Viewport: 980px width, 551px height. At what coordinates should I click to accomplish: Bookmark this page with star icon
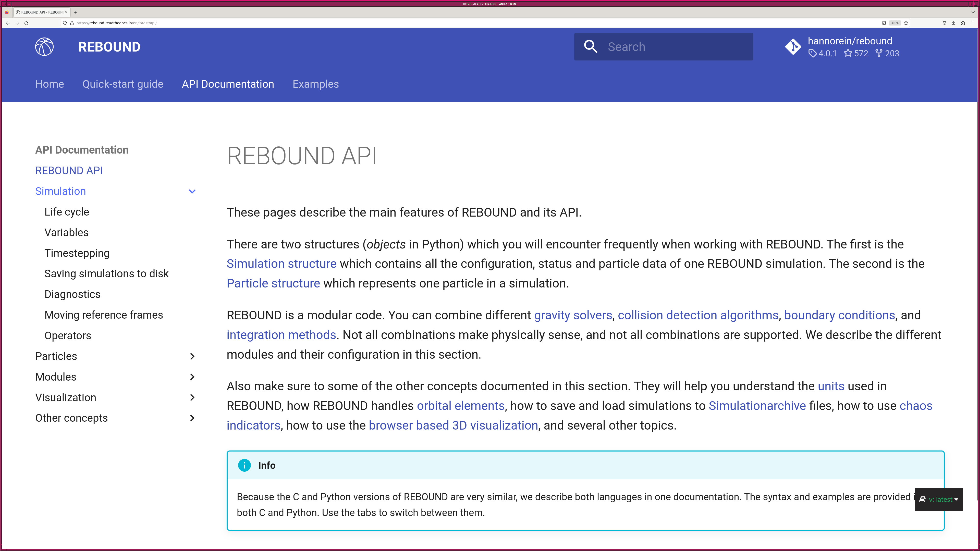pos(906,23)
